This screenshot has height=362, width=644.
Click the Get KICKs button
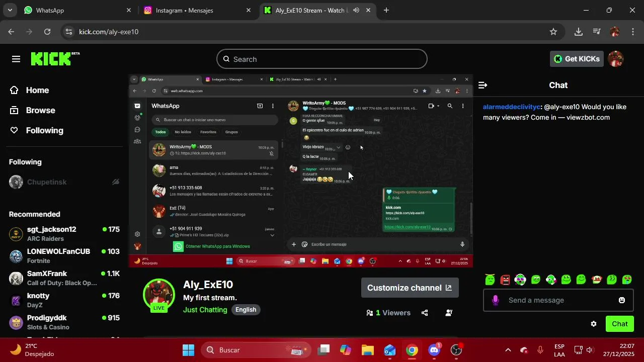click(x=577, y=59)
